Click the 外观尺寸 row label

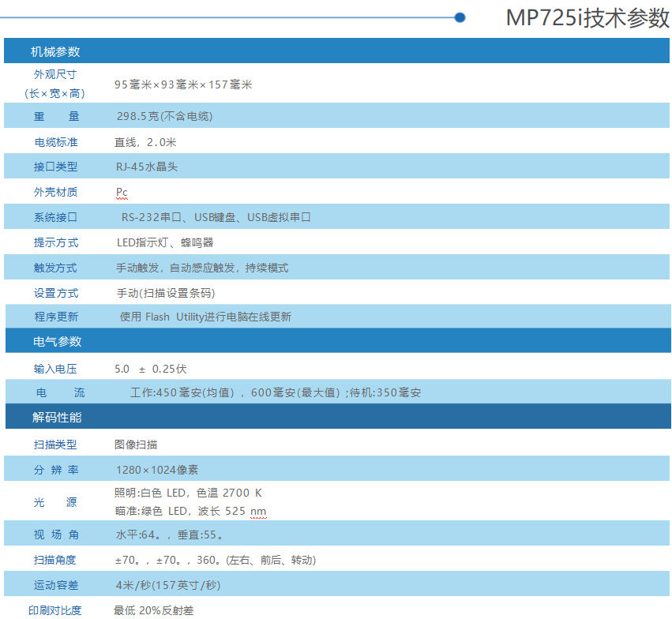(55, 74)
